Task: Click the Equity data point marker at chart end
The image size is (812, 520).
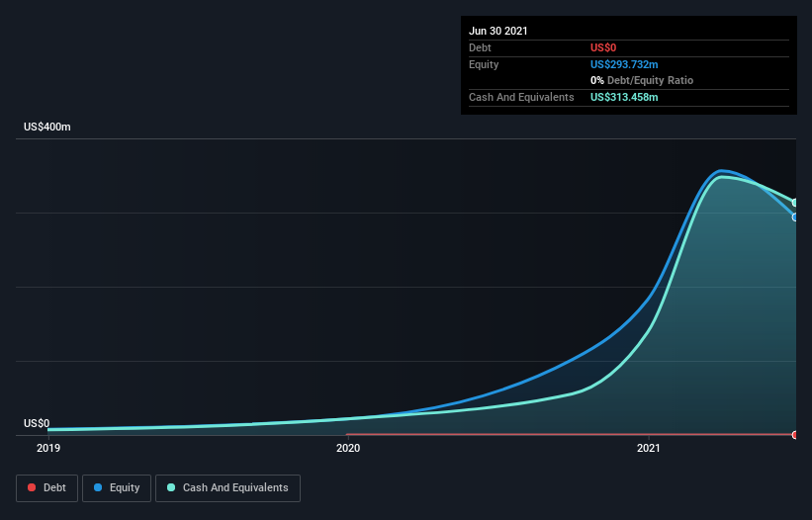Action: click(795, 217)
